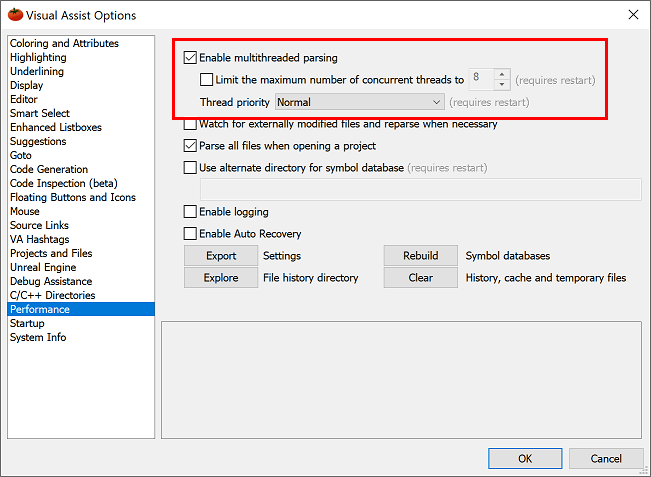The image size is (651, 477).
Task: Click the Visual Assist tomato icon
Action: [15, 15]
